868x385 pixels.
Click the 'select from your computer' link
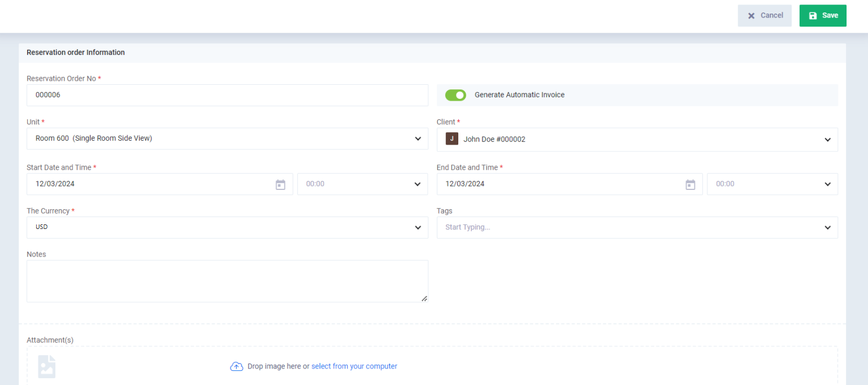click(x=354, y=366)
